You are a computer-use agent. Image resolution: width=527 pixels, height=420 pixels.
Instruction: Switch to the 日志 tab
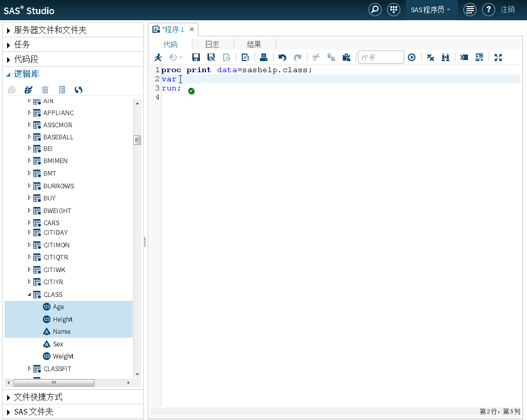pyautogui.click(x=212, y=44)
